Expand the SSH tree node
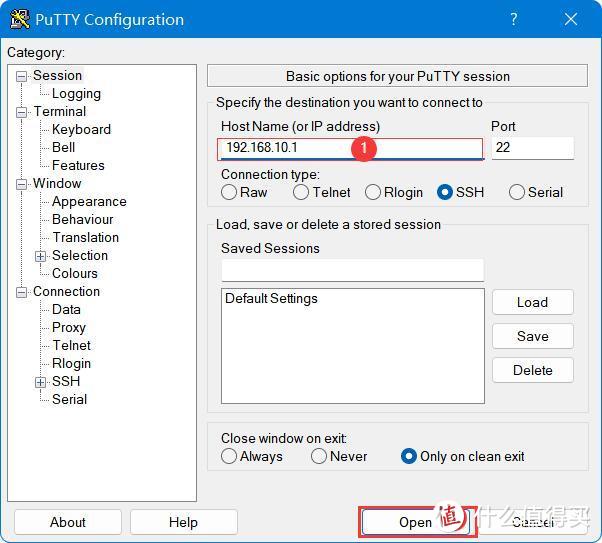Image resolution: width=602 pixels, height=543 pixels. 40,382
